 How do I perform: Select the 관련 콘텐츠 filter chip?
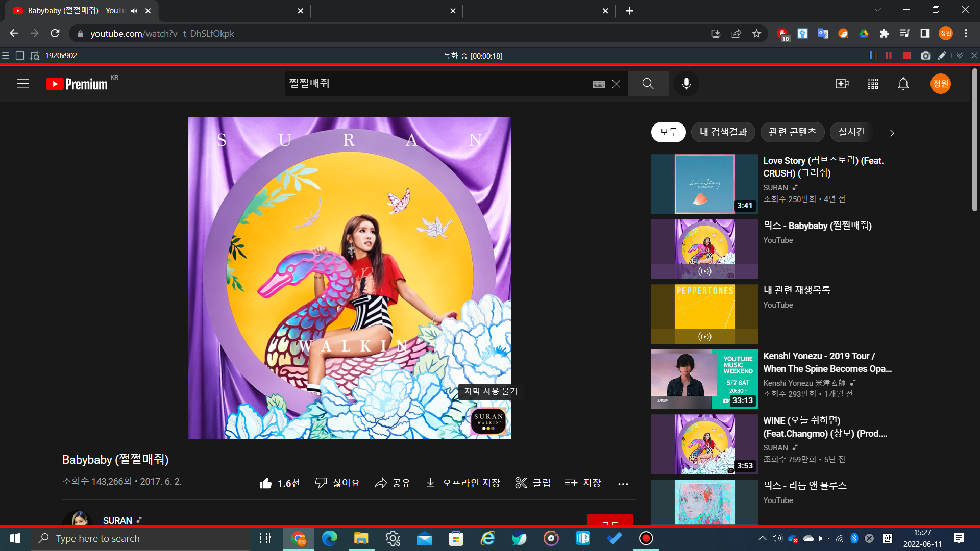(792, 132)
